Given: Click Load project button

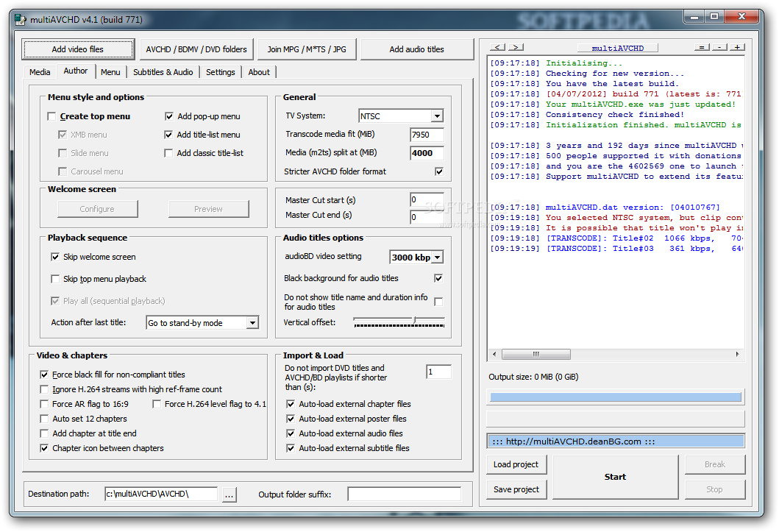Looking at the screenshot, I should pyautogui.click(x=516, y=464).
